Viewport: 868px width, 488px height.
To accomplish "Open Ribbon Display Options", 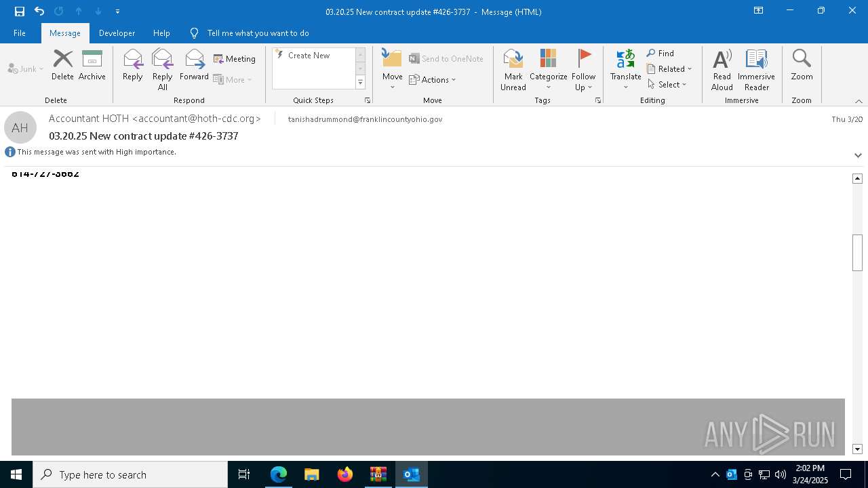I will click(758, 11).
